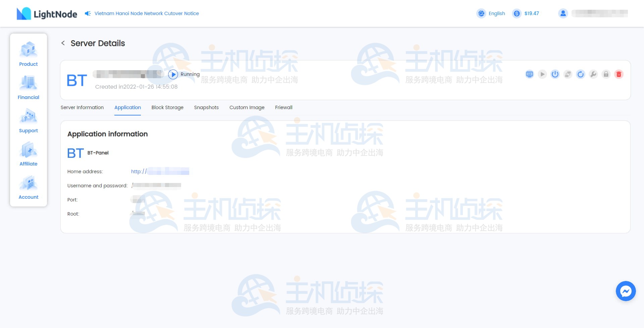Open the VNC console icon
This screenshot has width=644, height=328.
[529, 74]
